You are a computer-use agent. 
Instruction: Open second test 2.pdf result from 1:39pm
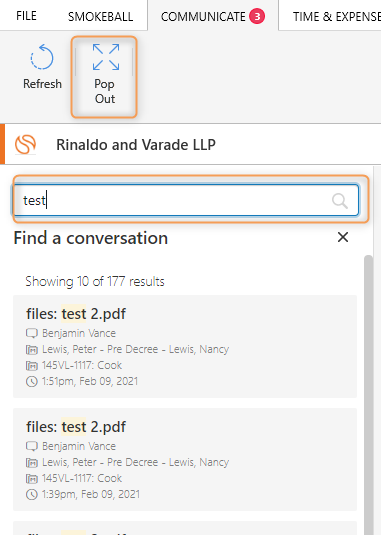pos(185,459)
